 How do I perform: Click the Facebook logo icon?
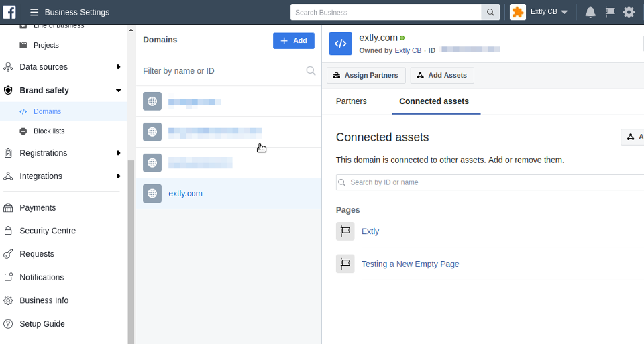(x=9, y=12)
